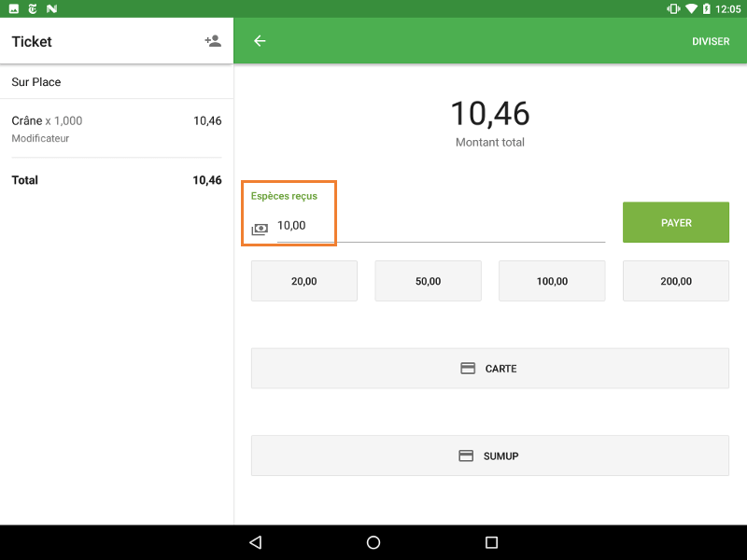The width and height of the screenshot is (747, 560).
Task: Tap the Wi-Fi icon in status bar
Action: (691, 8)
